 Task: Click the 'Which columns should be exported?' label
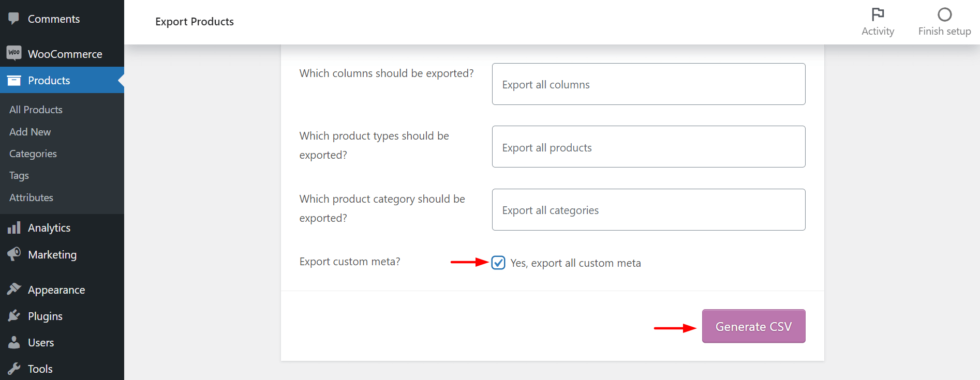coord(387,73)
